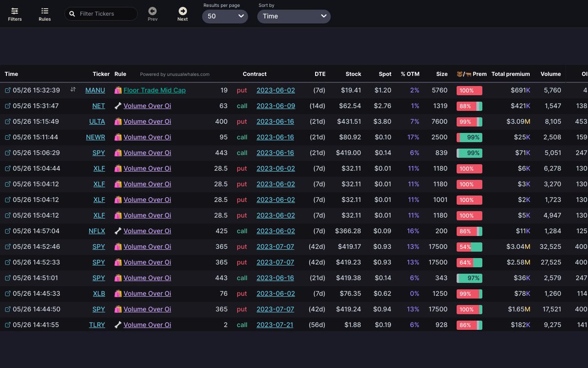588x368 pixels.
Task: Open the Rules panel
Action: coord(45,13)
